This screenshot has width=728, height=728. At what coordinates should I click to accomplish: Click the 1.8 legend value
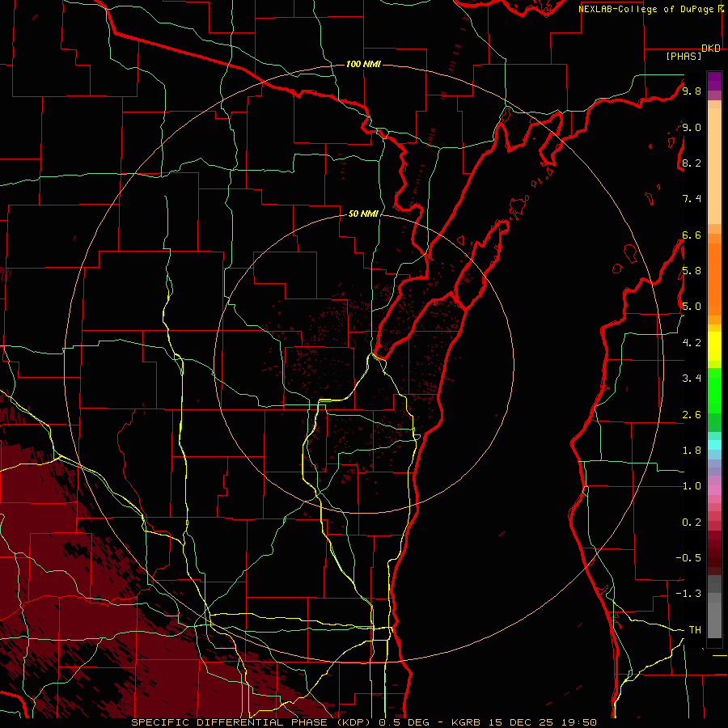tap(692, 451)
